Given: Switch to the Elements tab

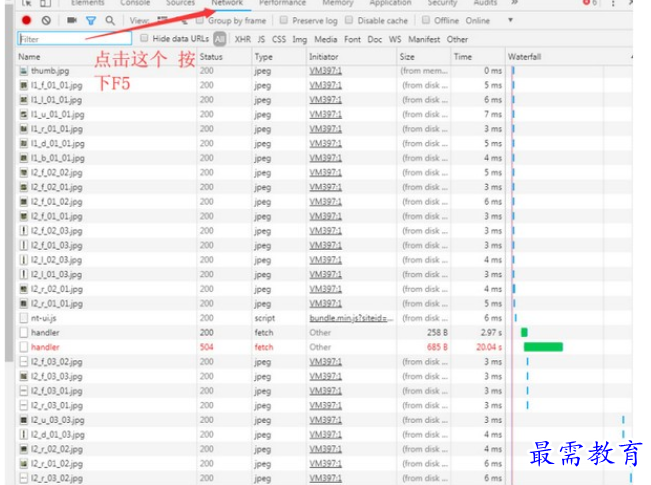Looking at the screenshot, I should pyautogui.click(x=88, y=2).
